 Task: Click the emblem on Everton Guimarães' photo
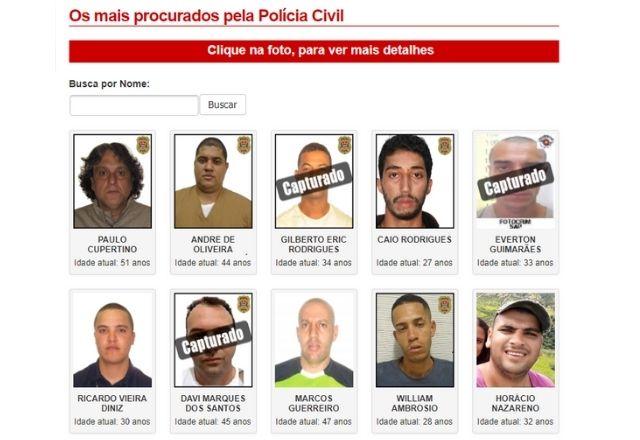coord(545,142)
